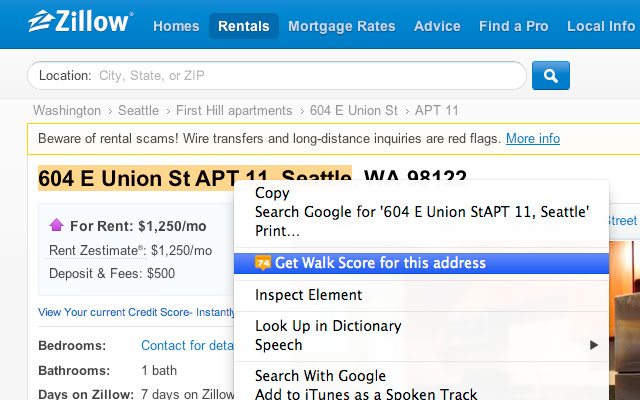The width and height of the screenshot is (640, 400).
Task: Open Find a Pro in the nav bar
Action: coord(513,26)
